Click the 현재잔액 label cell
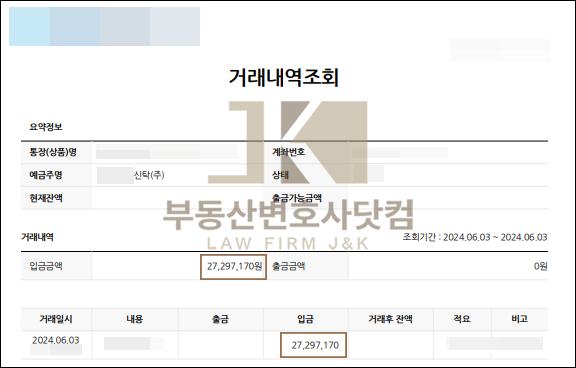Screen dimensions: 576x368 click(x=56, y=198)
